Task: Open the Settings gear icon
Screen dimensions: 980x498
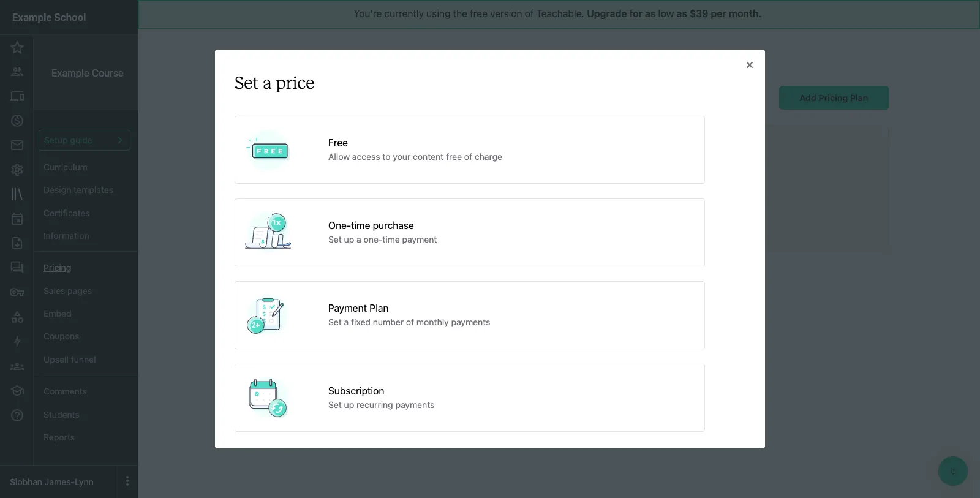Action: coord(17,170)
